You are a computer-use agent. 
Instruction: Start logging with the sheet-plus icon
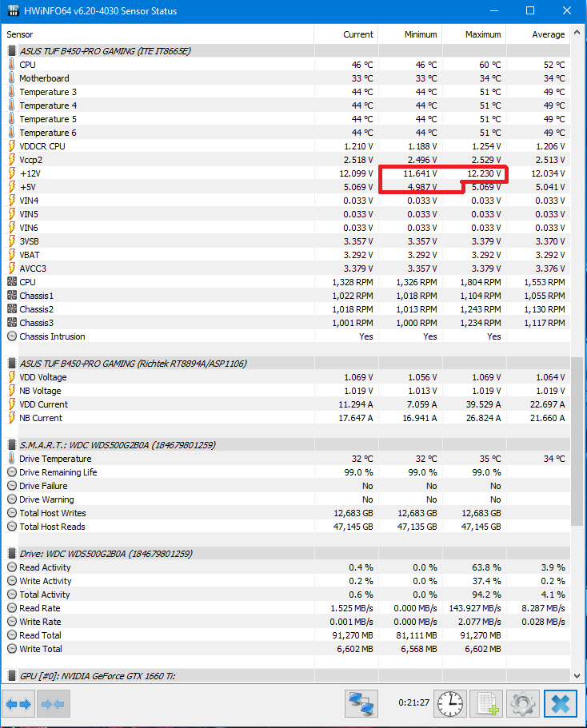pos(485,704)
